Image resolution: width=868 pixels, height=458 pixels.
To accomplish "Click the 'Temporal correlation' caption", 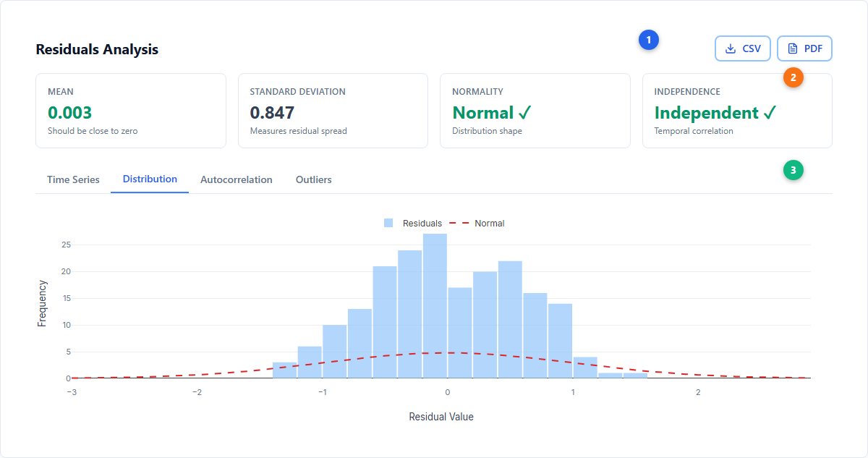I will click(694, 131).
